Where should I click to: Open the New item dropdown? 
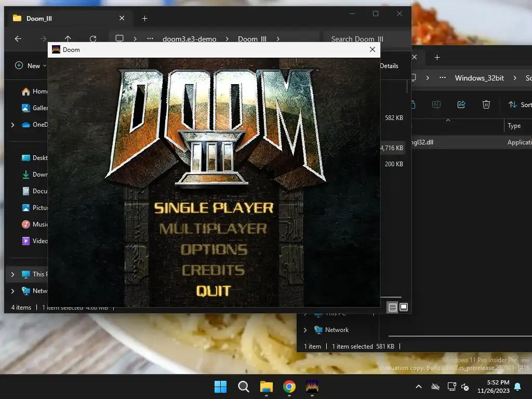click(x=31, y=65)
